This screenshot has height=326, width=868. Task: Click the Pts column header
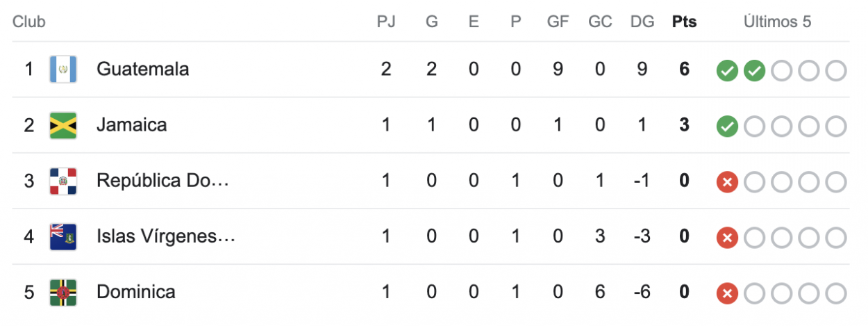[x=684, y=22]
